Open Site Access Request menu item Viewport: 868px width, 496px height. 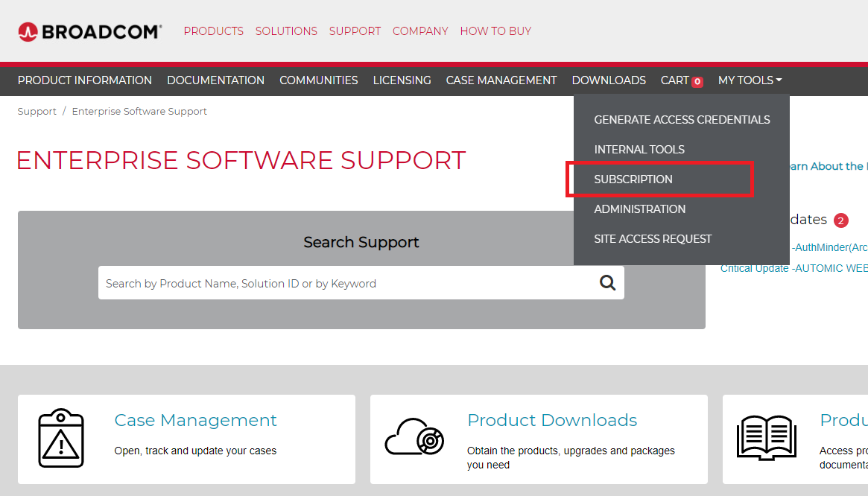653,239
